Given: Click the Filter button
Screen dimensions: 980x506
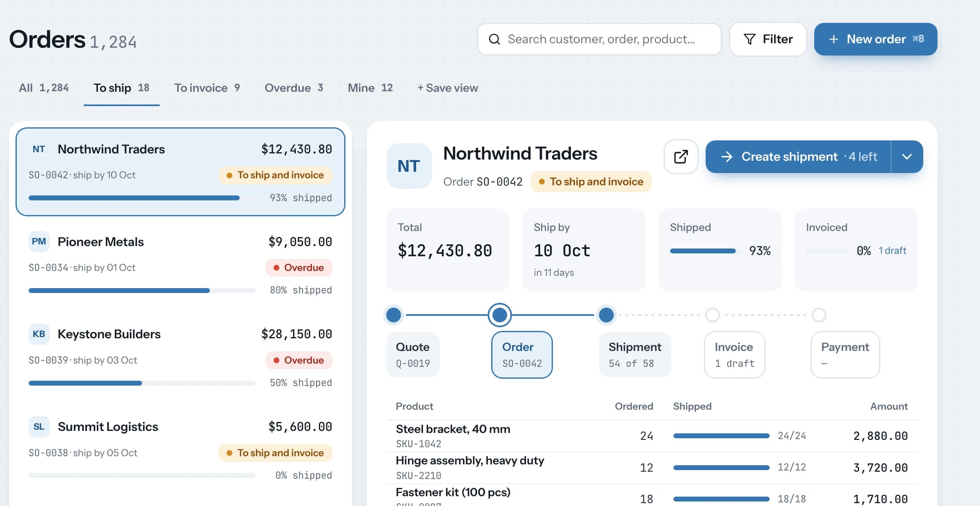Looking at the screenshot, I should pos(768,39).
